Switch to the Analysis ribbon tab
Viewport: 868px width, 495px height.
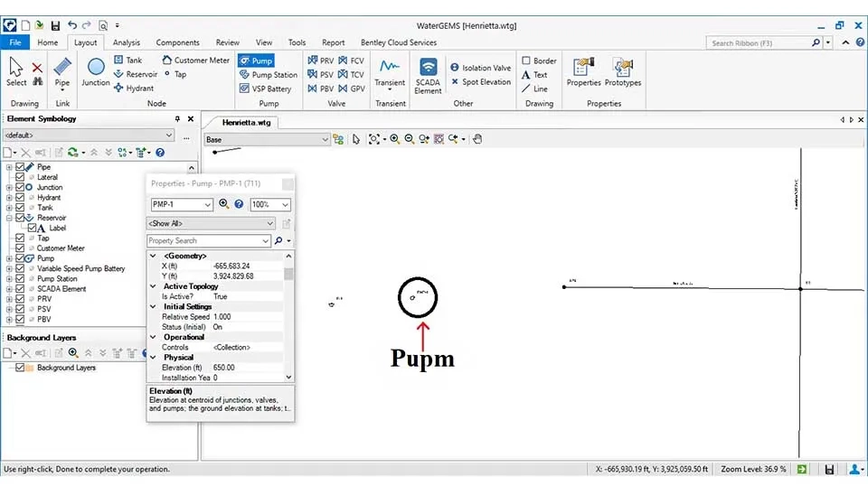coord(127,42)
